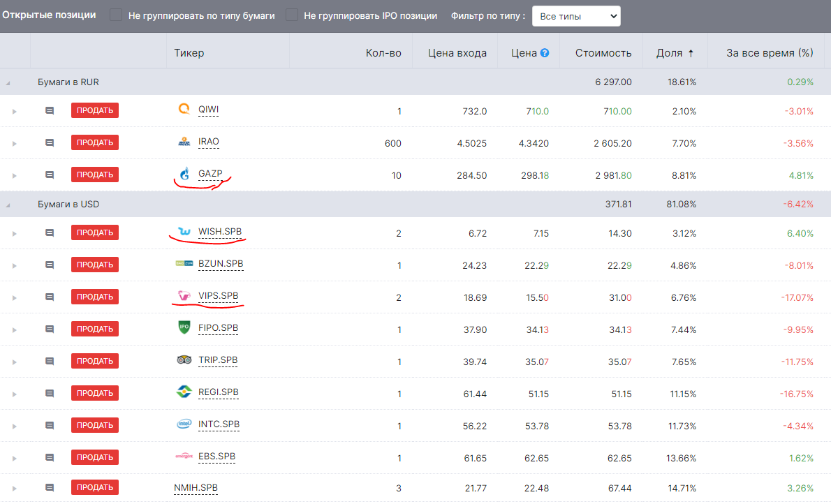Expand the QIWI row details
Viewport: 831px width, 504px height.
pos(14,111)
